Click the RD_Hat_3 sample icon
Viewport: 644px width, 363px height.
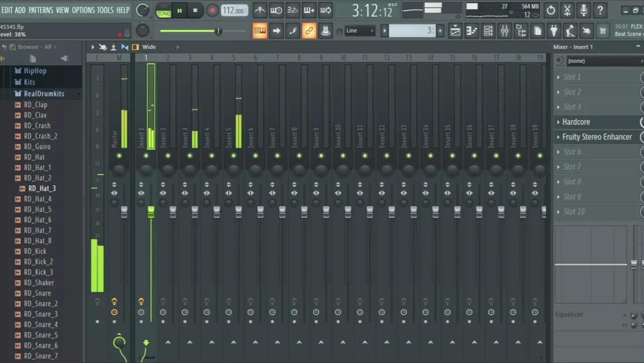point(22,189)
